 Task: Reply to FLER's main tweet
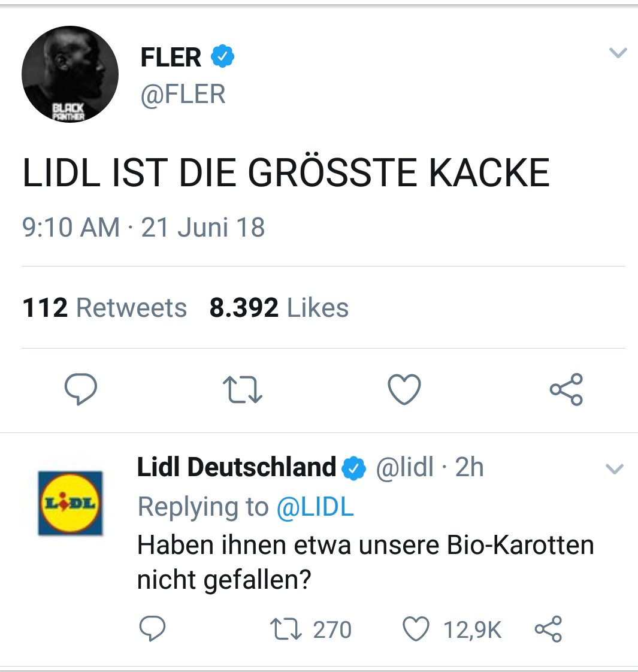80,389
